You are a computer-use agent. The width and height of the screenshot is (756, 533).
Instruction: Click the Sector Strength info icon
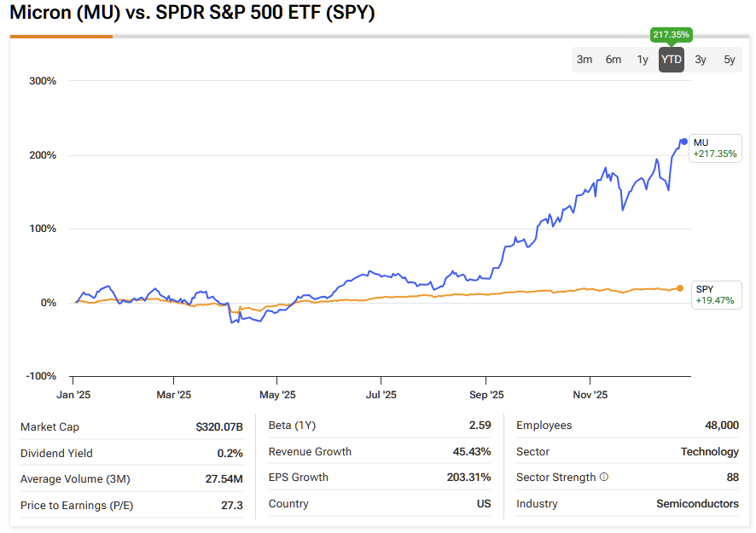tap(604, 478)
